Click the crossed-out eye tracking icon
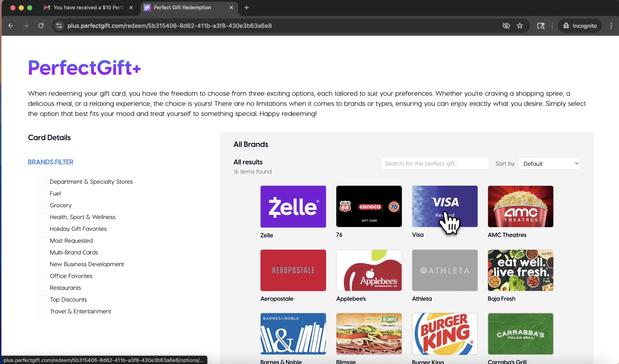 pyautogui.click(x=506, y=26)
